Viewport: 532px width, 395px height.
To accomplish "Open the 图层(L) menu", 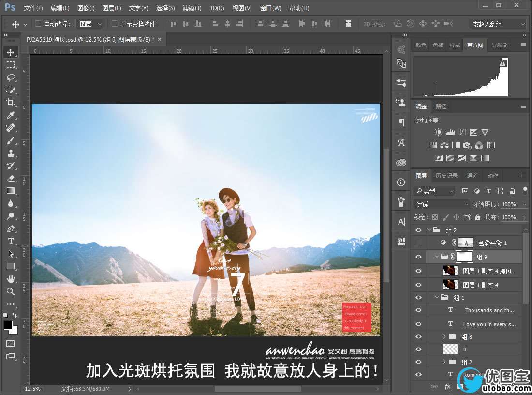I will tap(112, 8).
